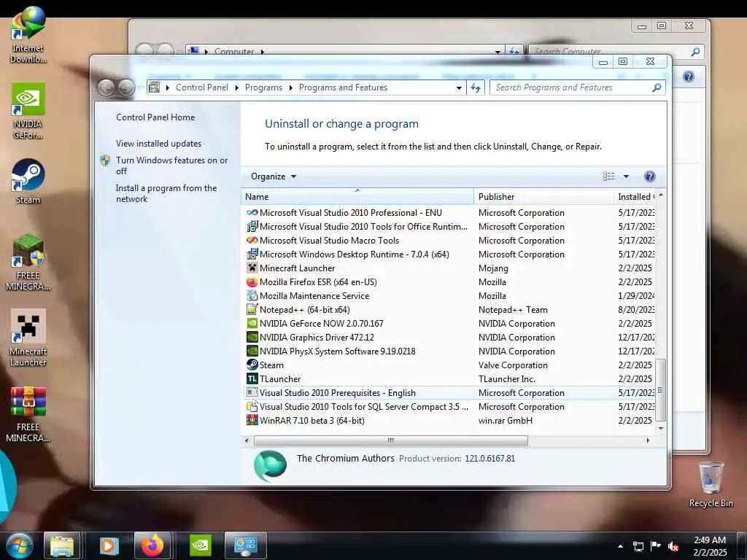Open the Organize dropdown menu

tap(274, 176)
